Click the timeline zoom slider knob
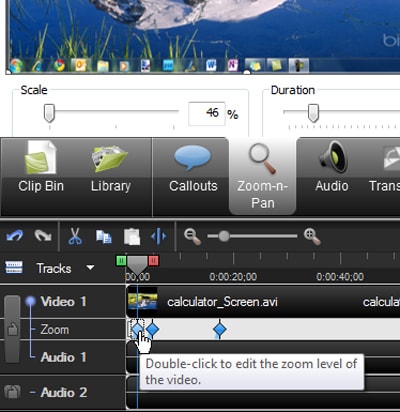 [224, 236]
